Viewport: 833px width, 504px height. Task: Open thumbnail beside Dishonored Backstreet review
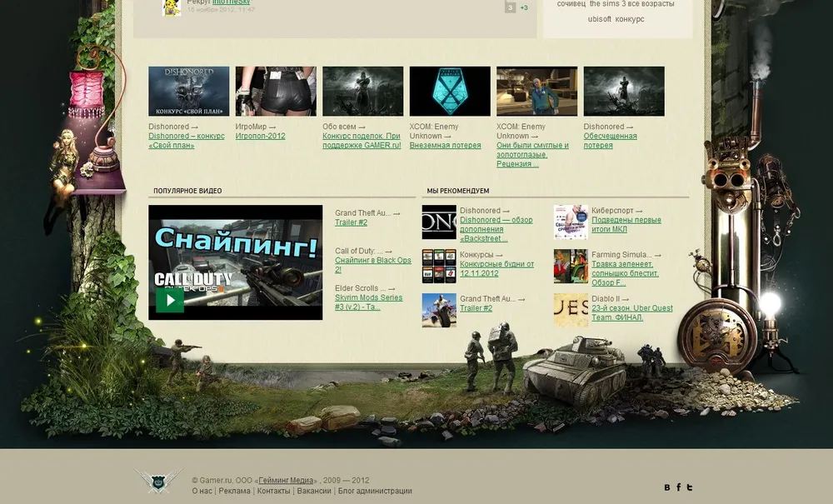click(x=439, y=222)
